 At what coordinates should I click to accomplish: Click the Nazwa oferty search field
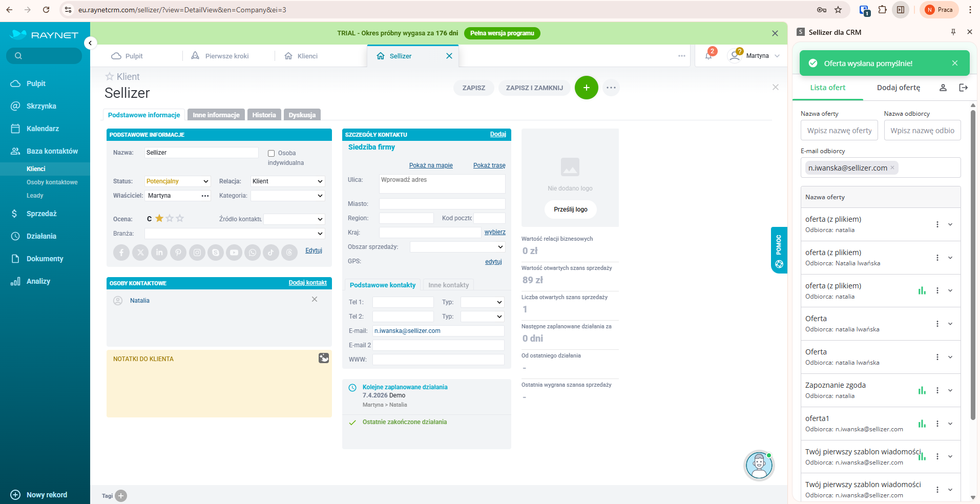[x=839, y=131]
